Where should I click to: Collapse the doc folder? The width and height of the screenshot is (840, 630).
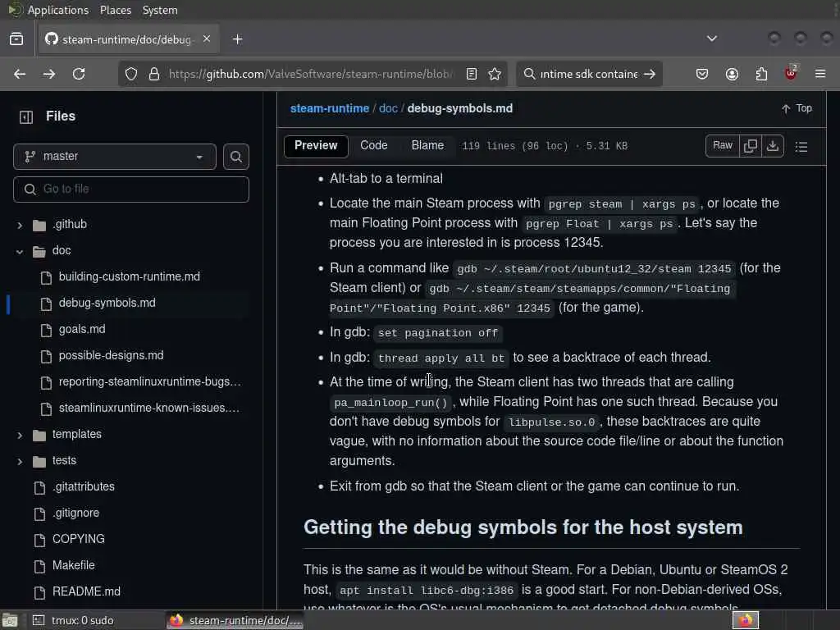(x=20, y=251)
